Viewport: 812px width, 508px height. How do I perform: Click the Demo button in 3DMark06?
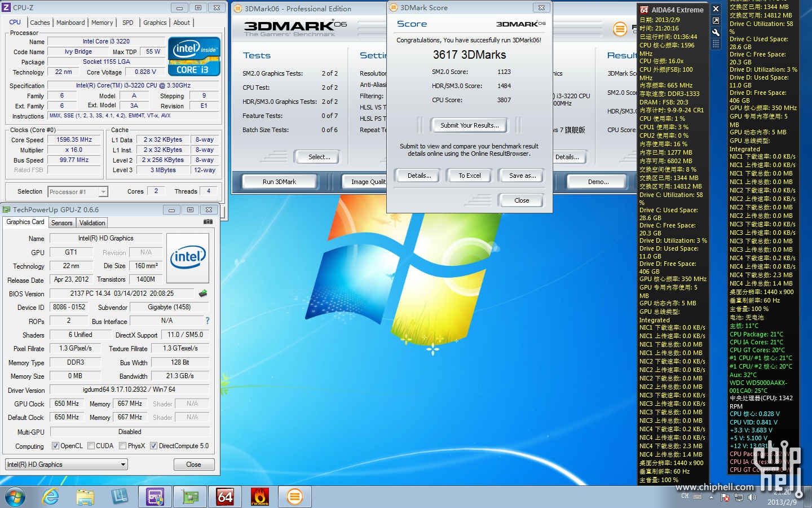pyautogui.click(x=598, y=182)
